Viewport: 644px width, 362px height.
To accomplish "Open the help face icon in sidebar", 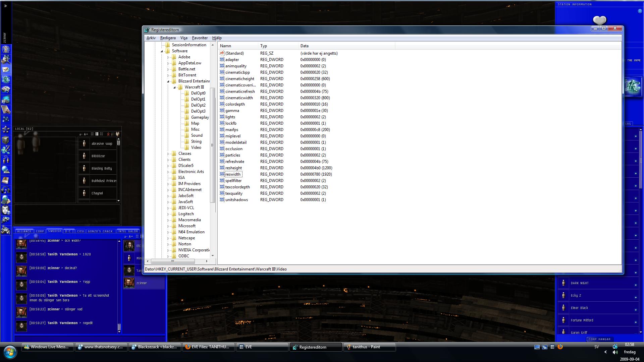I will tap(6, 210).
